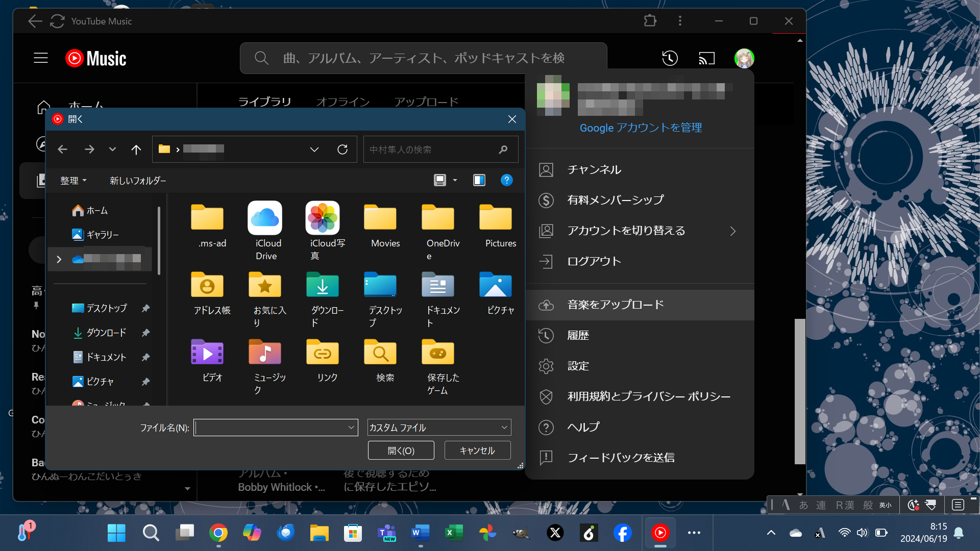Click the profile avatar in header
This screenshot has width=980, height=551.
tap(744, 58)
